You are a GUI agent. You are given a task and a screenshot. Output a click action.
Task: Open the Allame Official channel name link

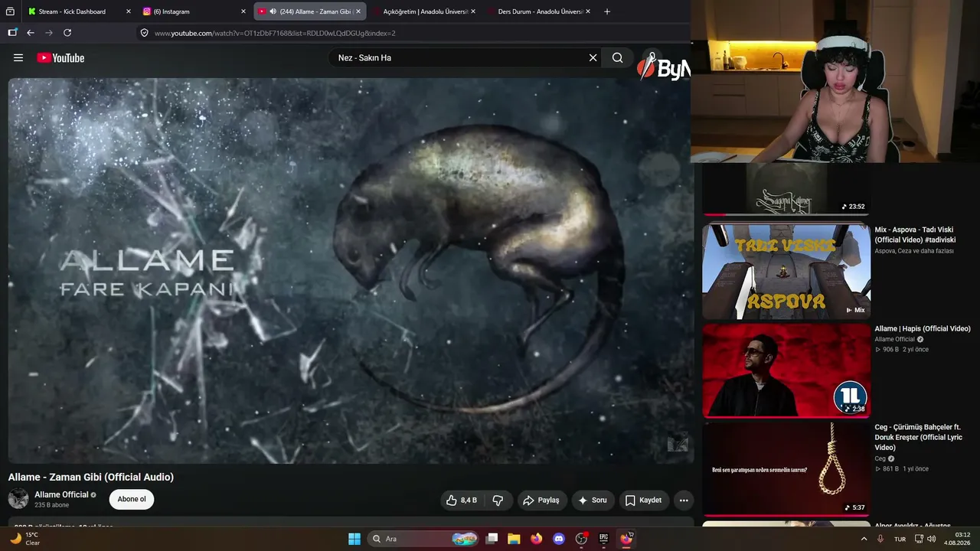click(x=61, y=494)
